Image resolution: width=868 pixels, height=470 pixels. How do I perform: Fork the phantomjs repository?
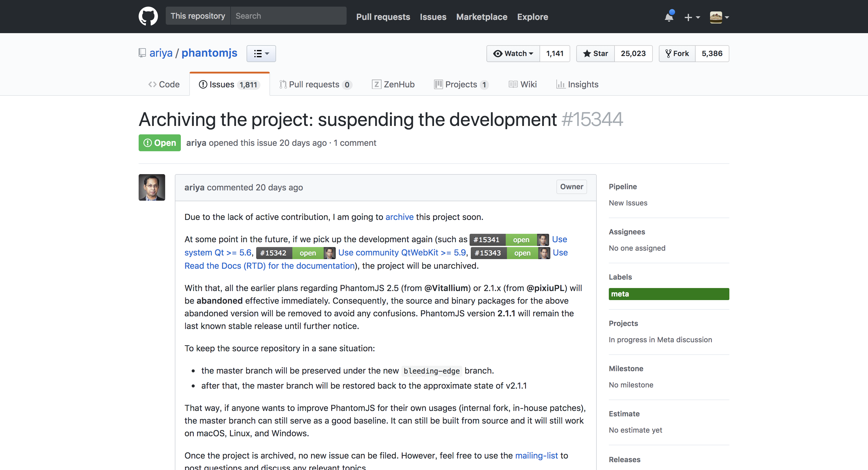pyautogui.click(x=677, y=54)
